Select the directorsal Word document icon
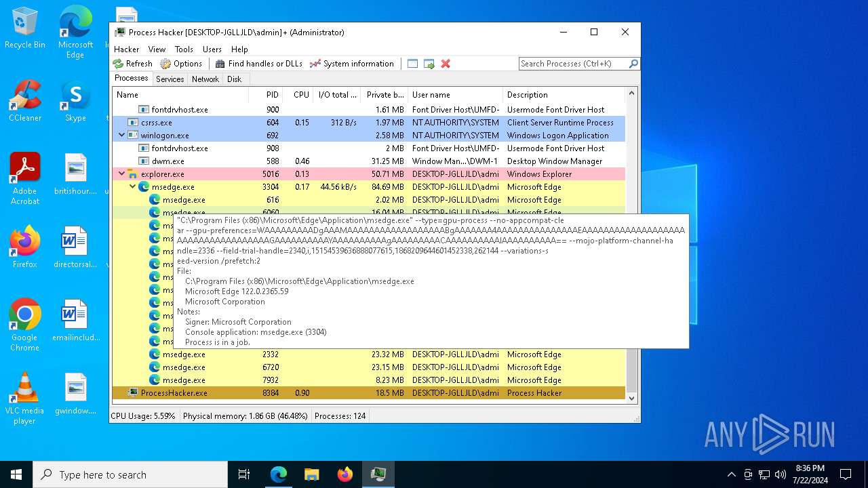This screenshot has height=488, width=868. point(75,247)
